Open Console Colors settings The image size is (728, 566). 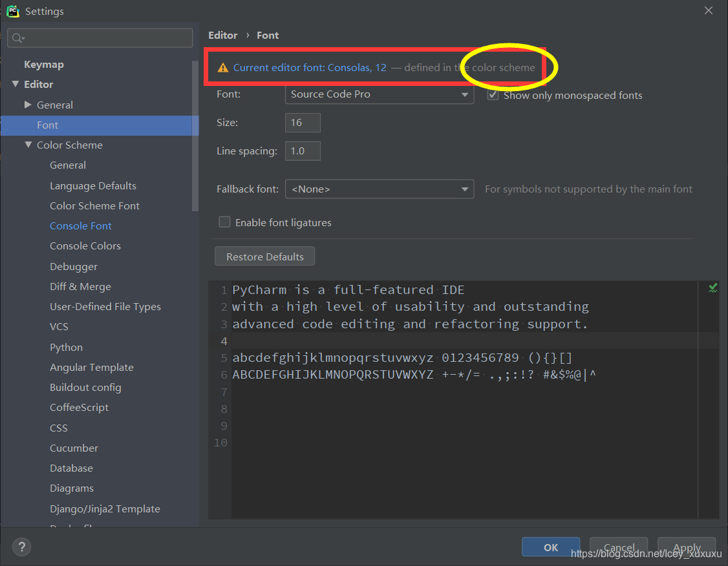pyautogui.click(x=85, y=246)
